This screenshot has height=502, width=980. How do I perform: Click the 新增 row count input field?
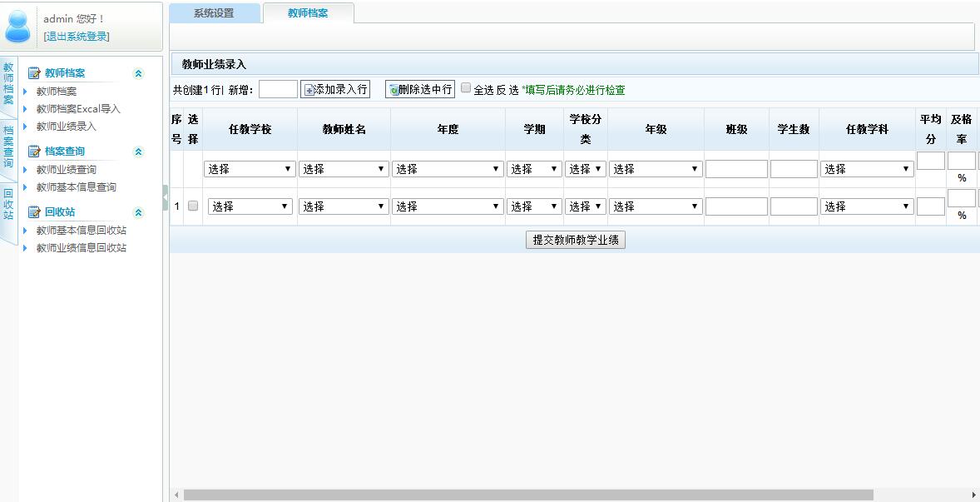[x=278, y=89]
